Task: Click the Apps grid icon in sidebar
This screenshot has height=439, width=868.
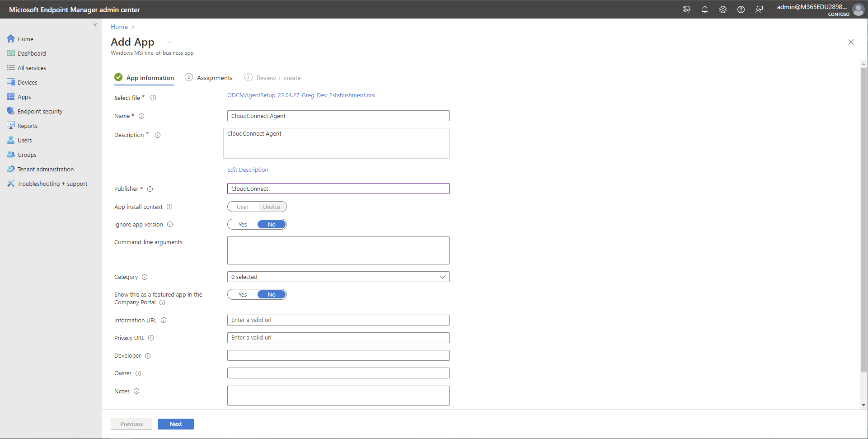Action: click(11, 97)
